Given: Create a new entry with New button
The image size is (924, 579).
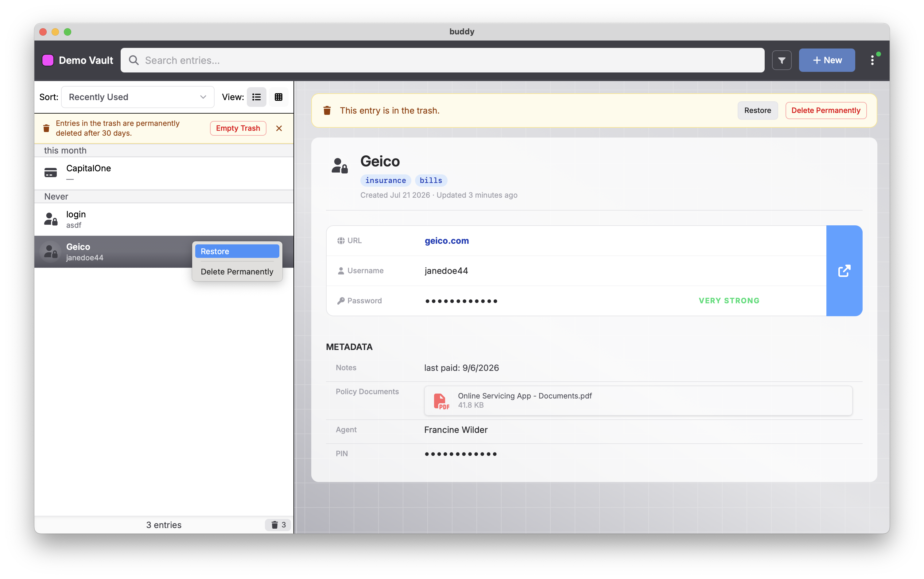Looking at the screenshot, I should click(x=827, y=60).
